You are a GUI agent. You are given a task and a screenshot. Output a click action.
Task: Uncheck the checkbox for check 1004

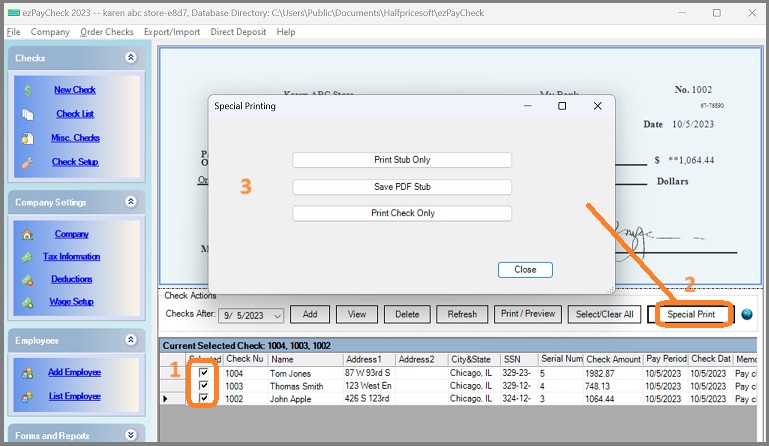point(204,373)
